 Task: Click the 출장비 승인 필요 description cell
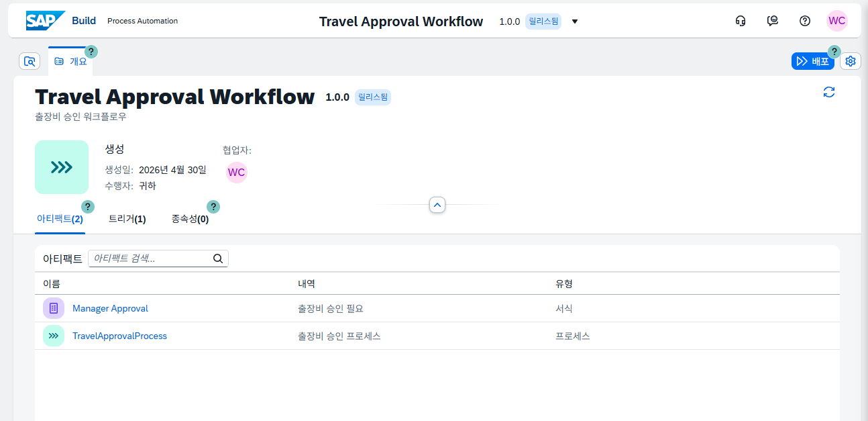pyautogui.click(x=331, y=309)
